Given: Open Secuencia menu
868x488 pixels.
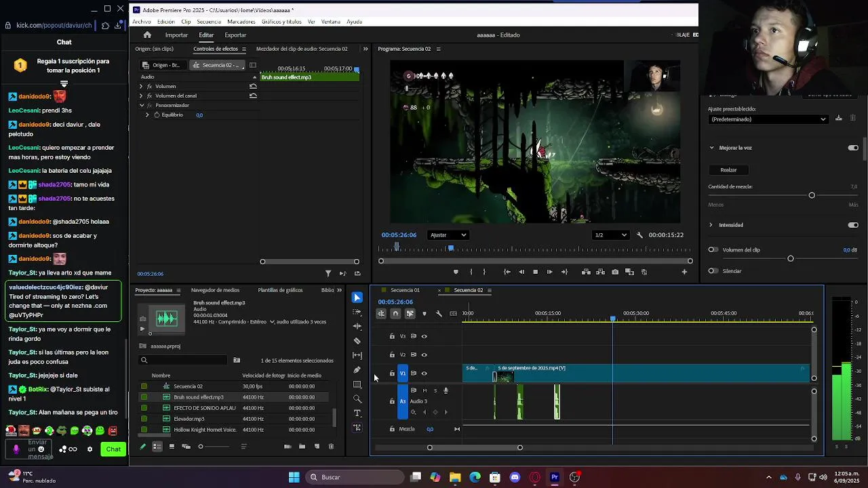Looking at the screenshot, I should coord(209,22).
